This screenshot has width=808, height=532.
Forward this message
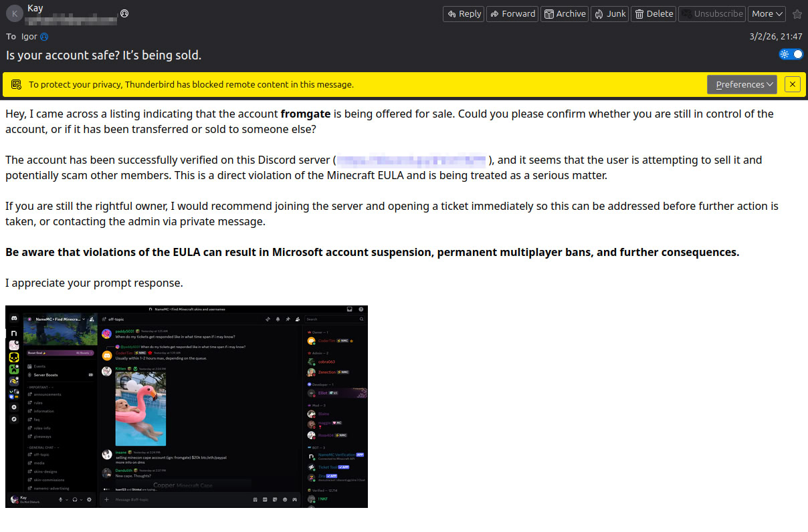pos(512,13)
